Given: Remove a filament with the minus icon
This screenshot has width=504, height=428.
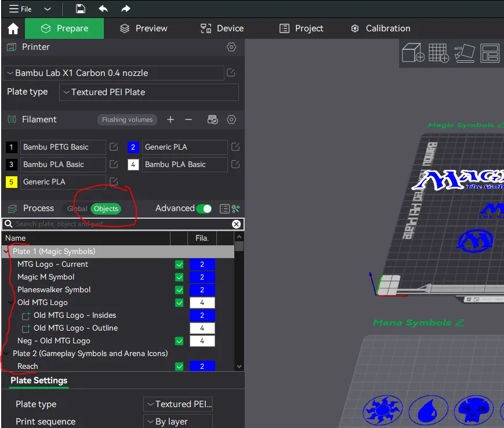Looking at the screenshot, I should point(188,119).
